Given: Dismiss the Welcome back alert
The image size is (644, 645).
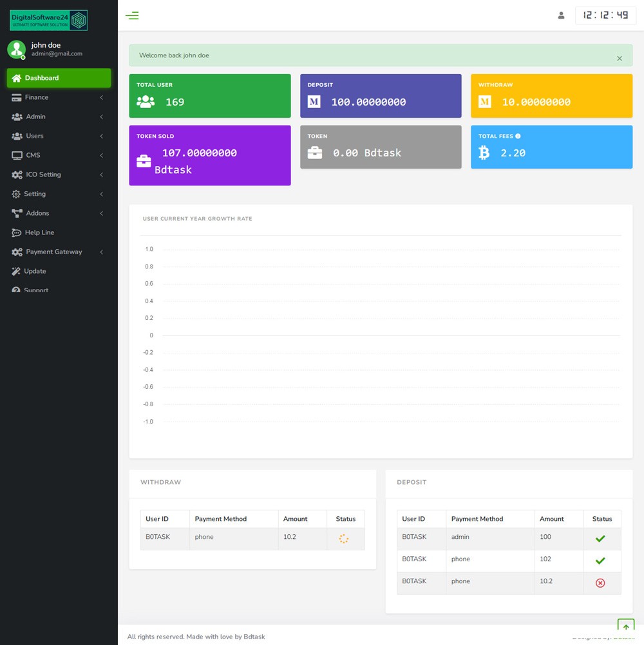Looking at the screenshot, I should [619, 59].
